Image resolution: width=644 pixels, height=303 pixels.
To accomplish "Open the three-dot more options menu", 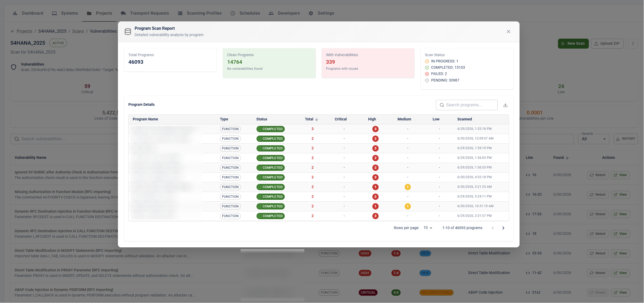I will (x=633, y=44).
